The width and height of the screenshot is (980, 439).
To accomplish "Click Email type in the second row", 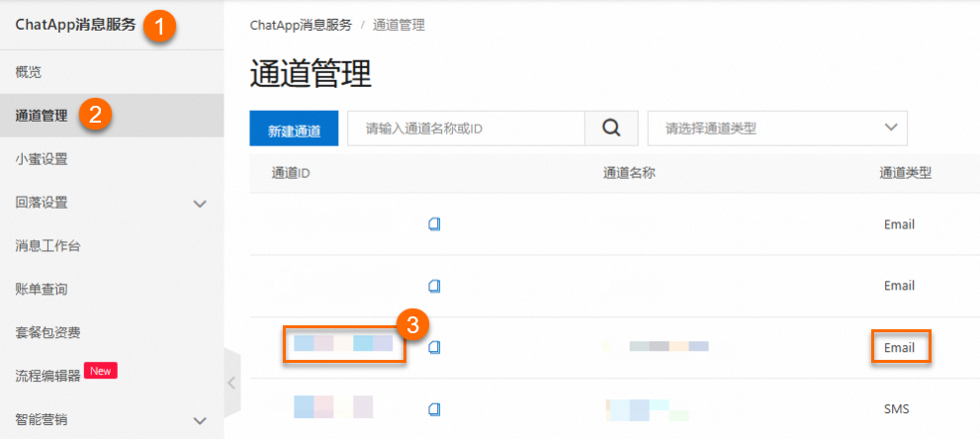I will click(899, 286).
